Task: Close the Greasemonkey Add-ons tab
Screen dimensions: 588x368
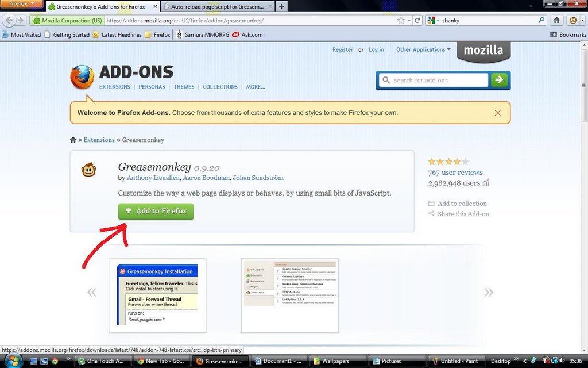Action: 155,7
